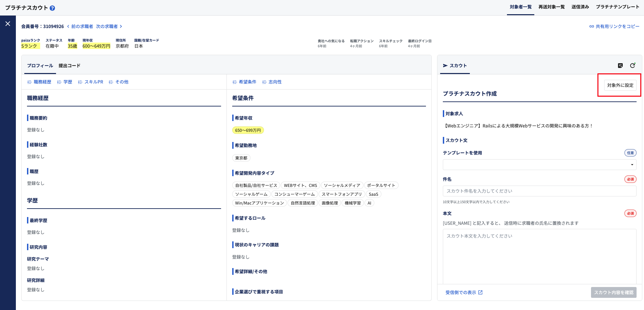This screenshot has width=644, height=310.
Task: Click the スカウト内容を確認 button
Action: 614,292
